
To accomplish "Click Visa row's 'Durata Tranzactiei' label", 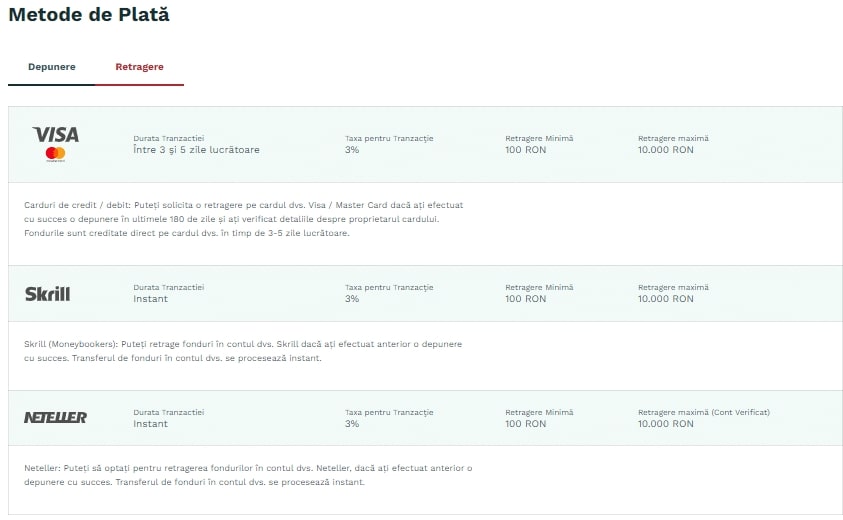I will pyautogui.click(x=169, y=139).
